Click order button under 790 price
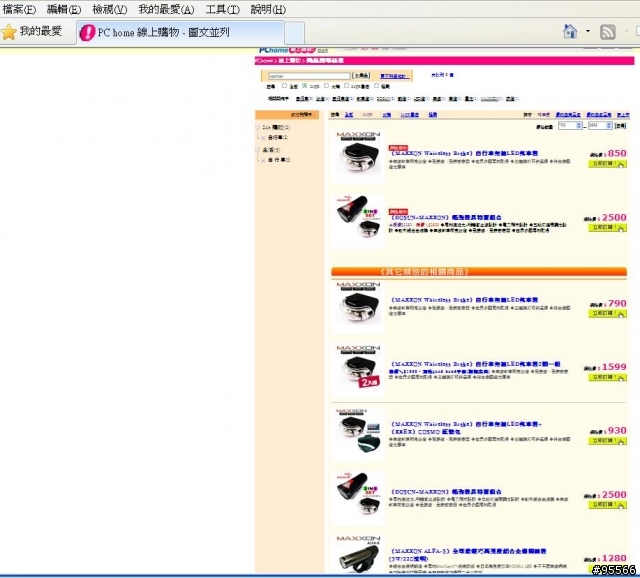The image size is (640, 578). [x=607, y=313]
